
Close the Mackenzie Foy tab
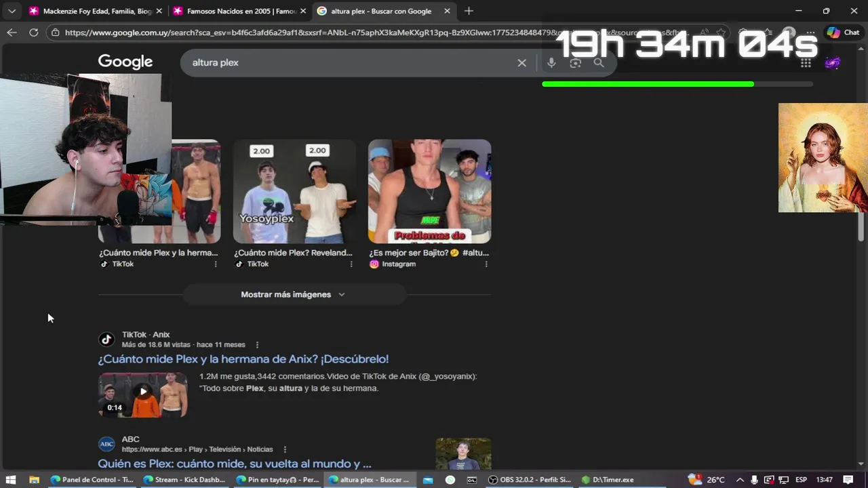click(x=159, y=11)
